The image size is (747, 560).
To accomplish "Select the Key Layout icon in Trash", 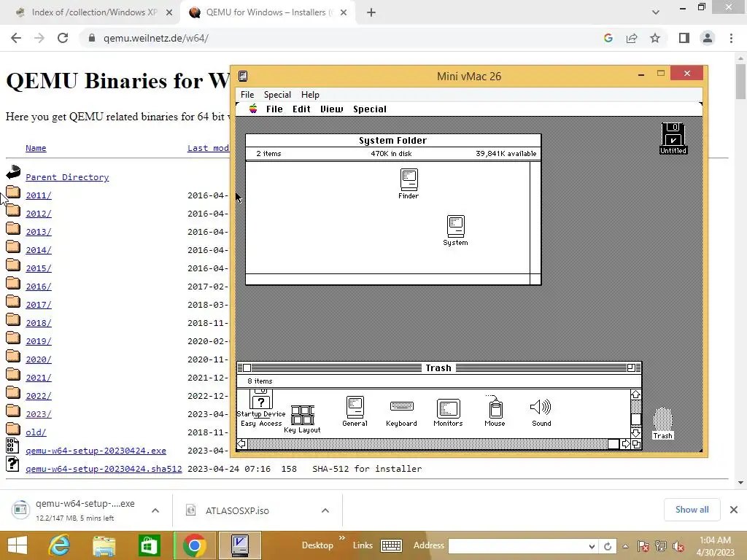I will (x=303, y=415).
